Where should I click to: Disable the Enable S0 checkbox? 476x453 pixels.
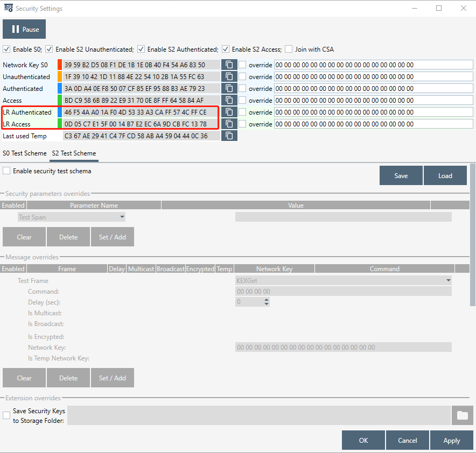(7, 49)
